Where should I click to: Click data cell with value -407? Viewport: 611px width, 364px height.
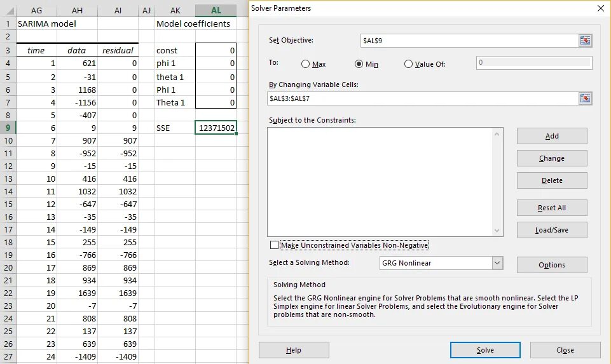coord(77,115)
